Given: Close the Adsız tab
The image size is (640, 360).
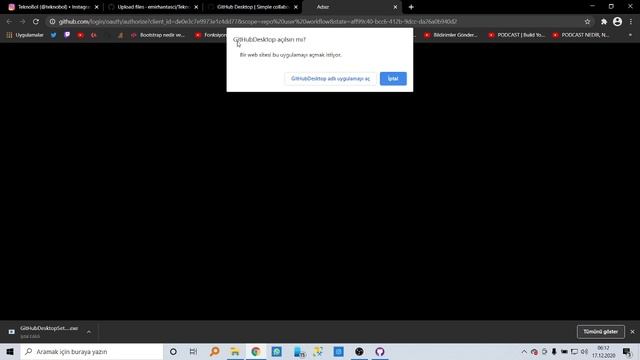Looking at the screenshot, I should (395, 7).
